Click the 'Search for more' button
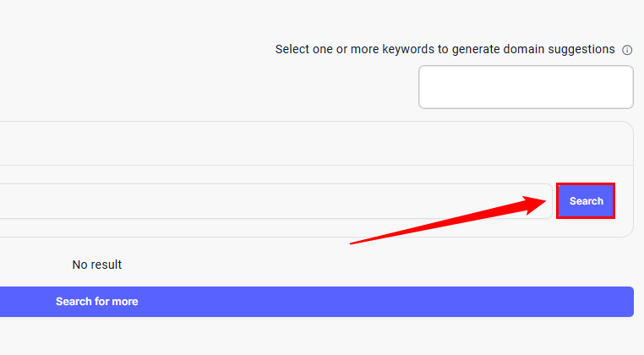644x355 pixels. 97,302
